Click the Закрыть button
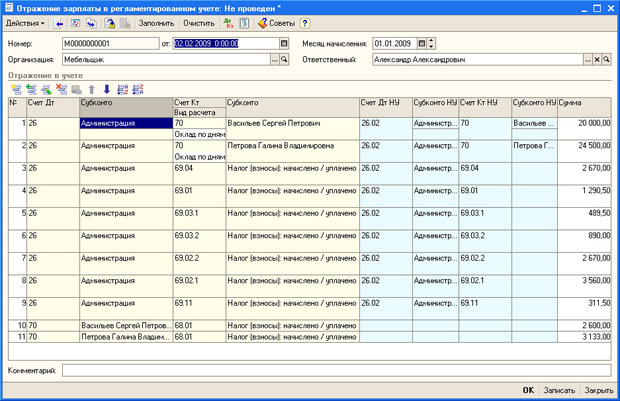The image size is (620, 401). tap(599, 390)
